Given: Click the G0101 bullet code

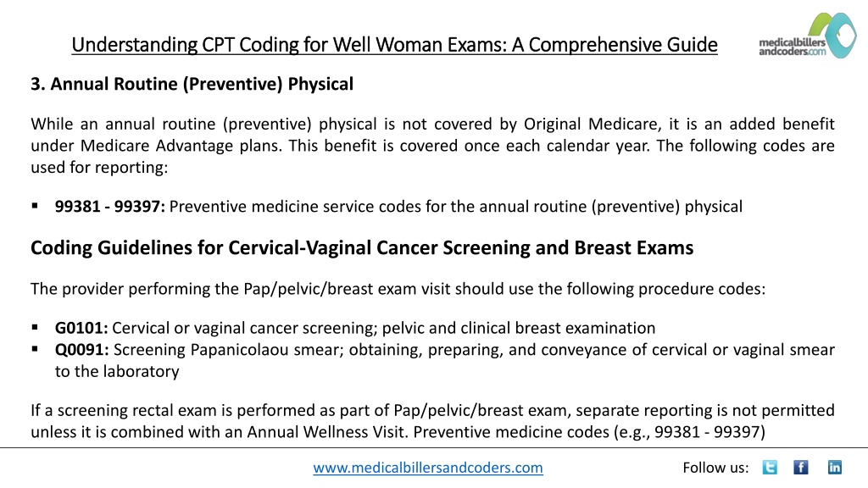Looking at the screenshot, I should pyautogui.click(x=81, y=328).
